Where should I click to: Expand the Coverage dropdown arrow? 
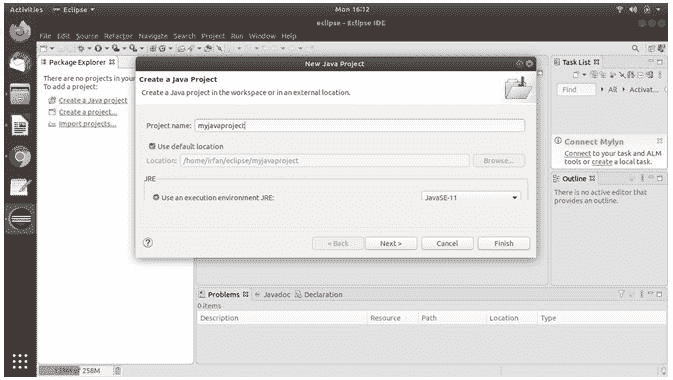[124, 49]
